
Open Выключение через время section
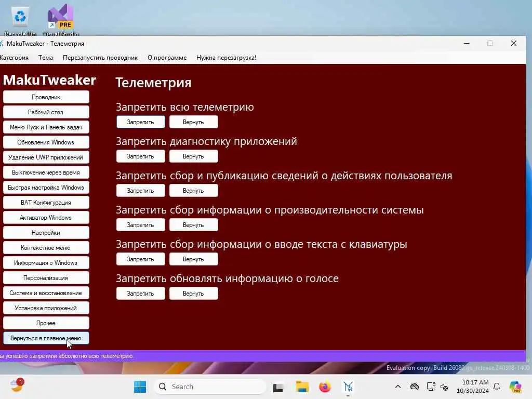pyautogui.click(x=46, y=172)
